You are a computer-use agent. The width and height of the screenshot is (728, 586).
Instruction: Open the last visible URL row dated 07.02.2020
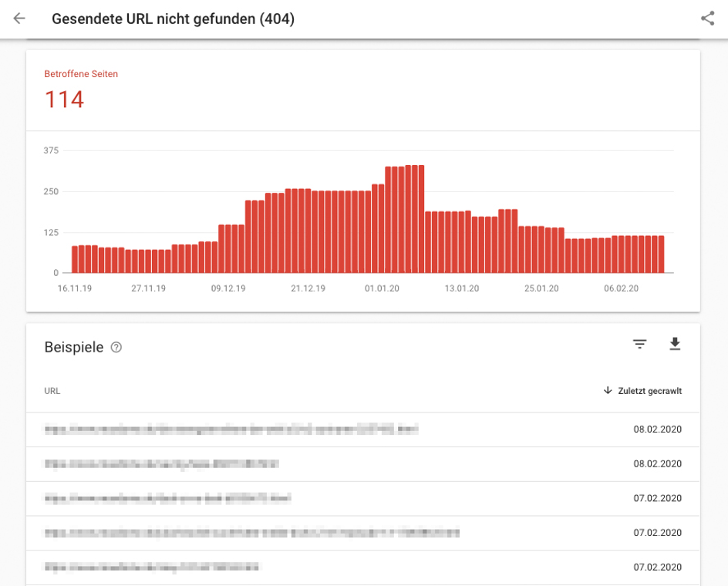click(362, 567)
